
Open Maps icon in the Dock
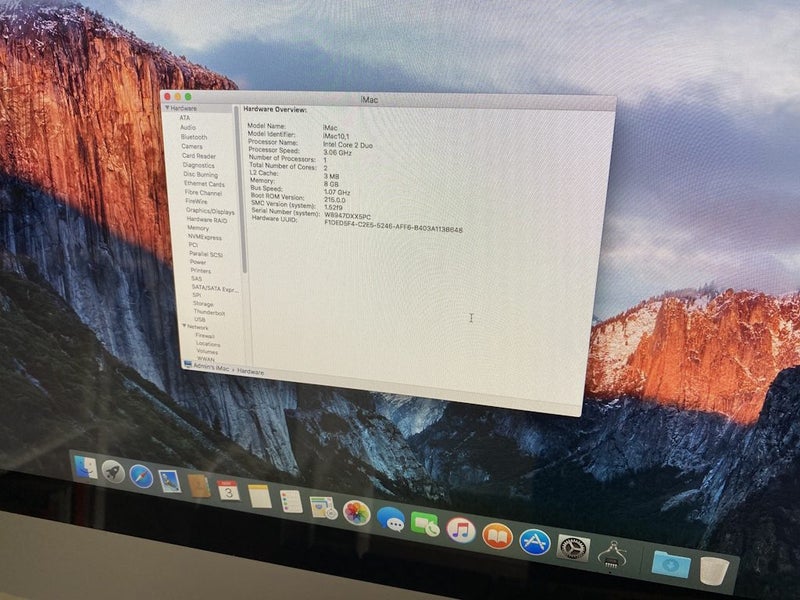(323, 507)
